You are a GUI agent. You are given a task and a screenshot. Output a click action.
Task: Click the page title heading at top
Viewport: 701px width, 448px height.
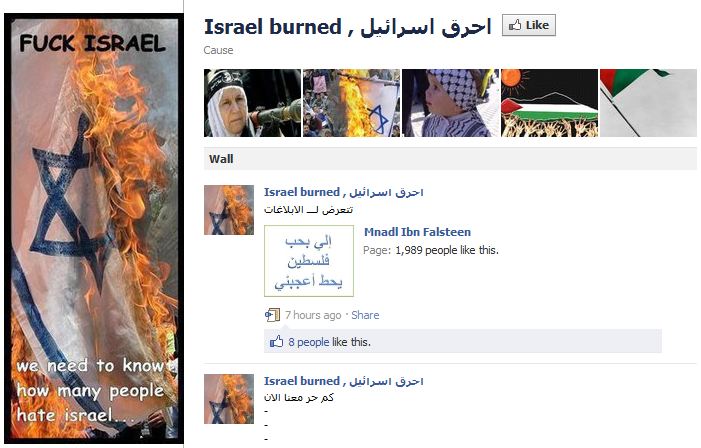tap(347, 27)
